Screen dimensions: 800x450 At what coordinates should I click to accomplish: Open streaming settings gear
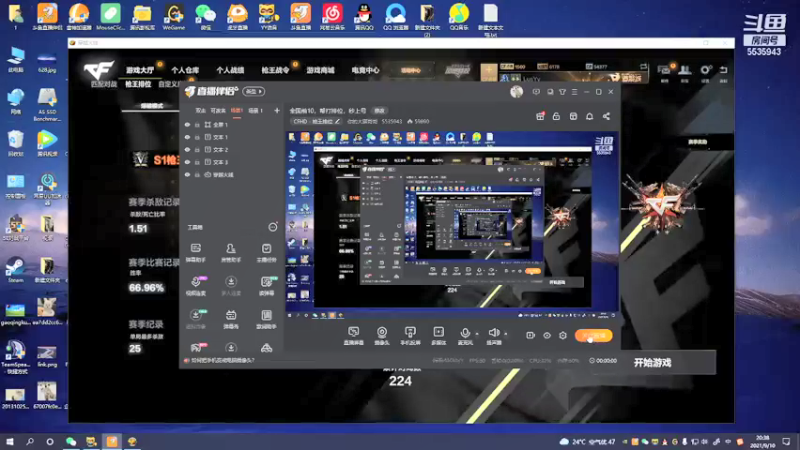563,335
